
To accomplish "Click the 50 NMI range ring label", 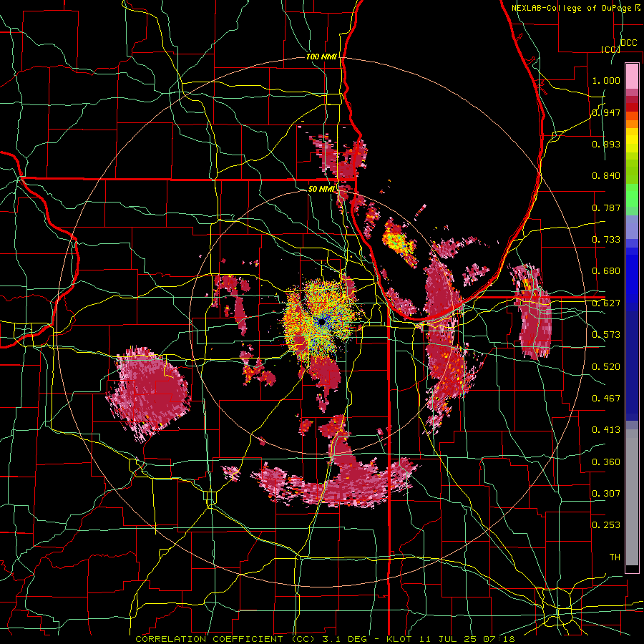I will click(321, 189).
